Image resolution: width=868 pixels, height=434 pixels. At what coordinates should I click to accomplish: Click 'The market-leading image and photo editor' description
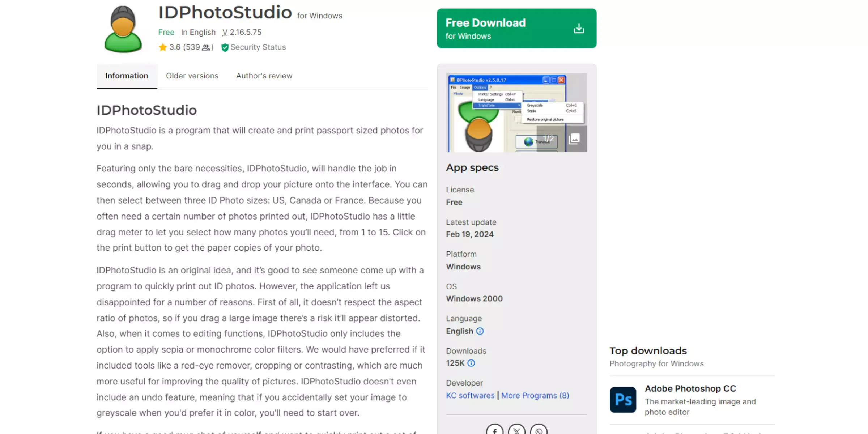[x=700, y=407]
